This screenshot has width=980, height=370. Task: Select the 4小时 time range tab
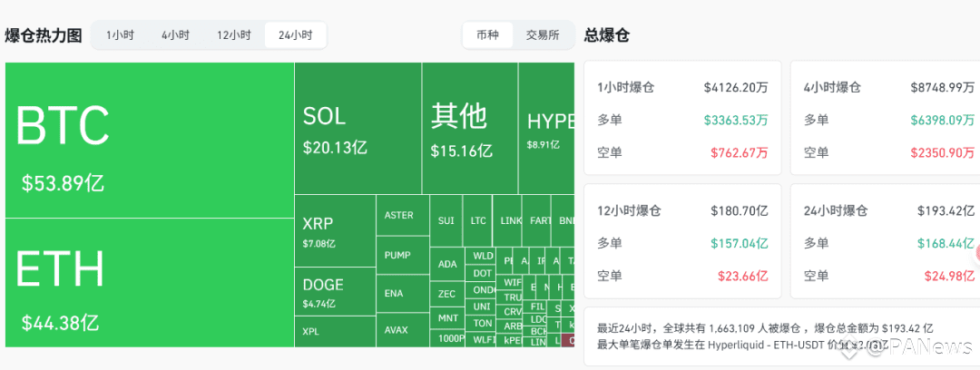pos(175,35)
